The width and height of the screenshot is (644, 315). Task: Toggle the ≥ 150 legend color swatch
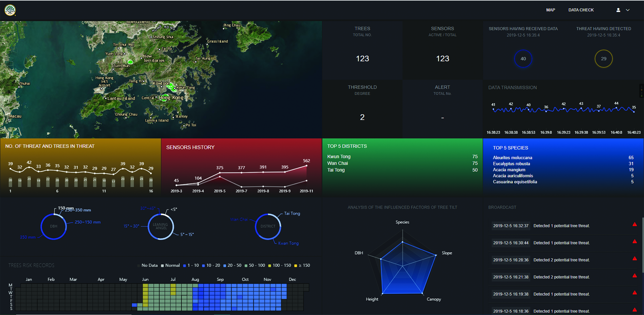point(296,266)
